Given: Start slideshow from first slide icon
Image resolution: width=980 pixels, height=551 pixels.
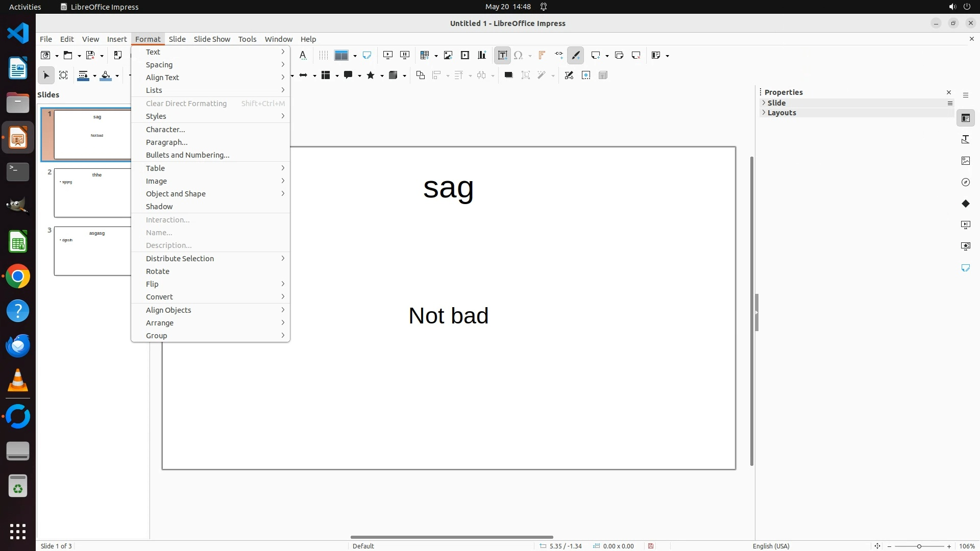Looking at the screenshot, I should [388, 55].
